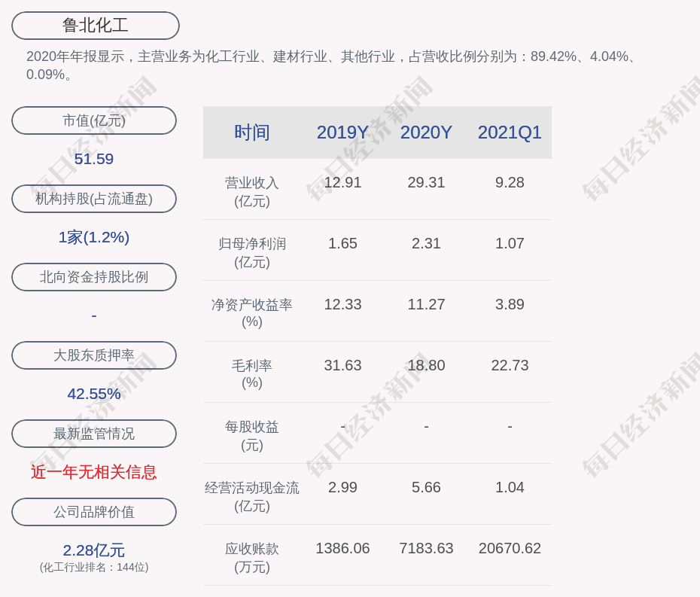
Task: Select the 2021Q1 operating cash flow 1.04
Action: coord(510,487)
